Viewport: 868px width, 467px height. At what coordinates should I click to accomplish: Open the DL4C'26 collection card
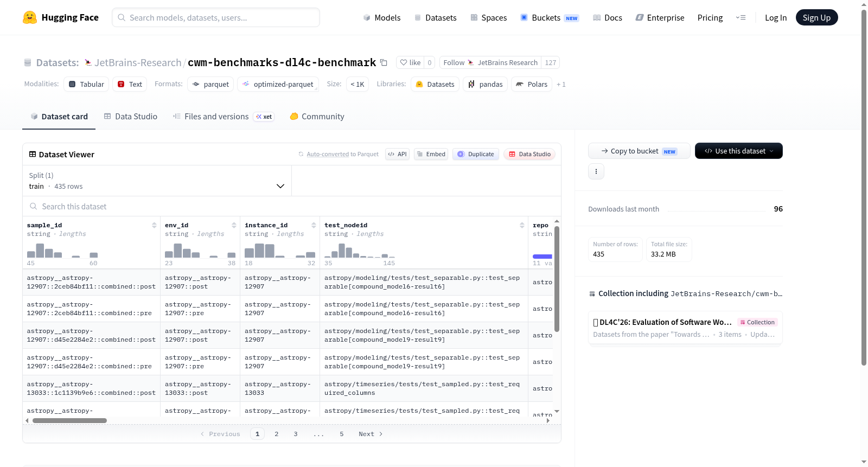coord(685,328)
